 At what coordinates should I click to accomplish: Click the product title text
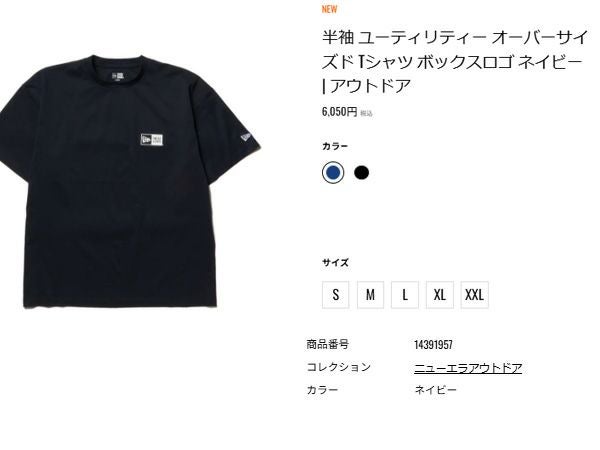pos(455,62)
